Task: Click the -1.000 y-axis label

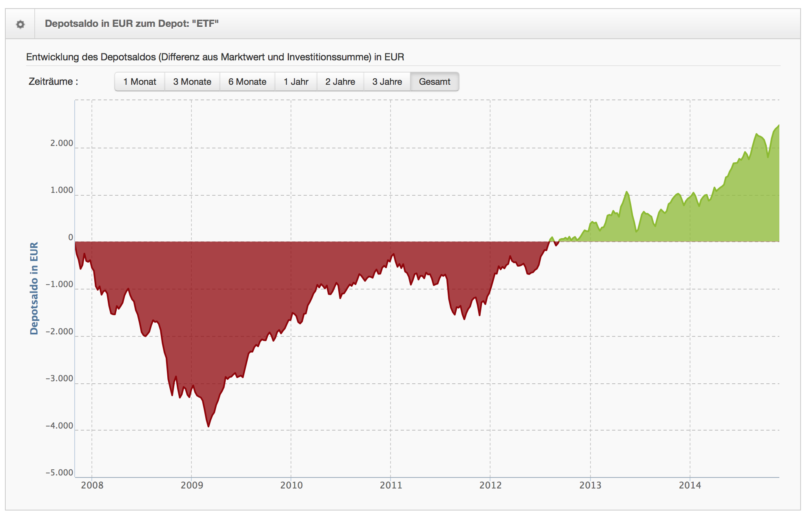Action: pos(60,284)
